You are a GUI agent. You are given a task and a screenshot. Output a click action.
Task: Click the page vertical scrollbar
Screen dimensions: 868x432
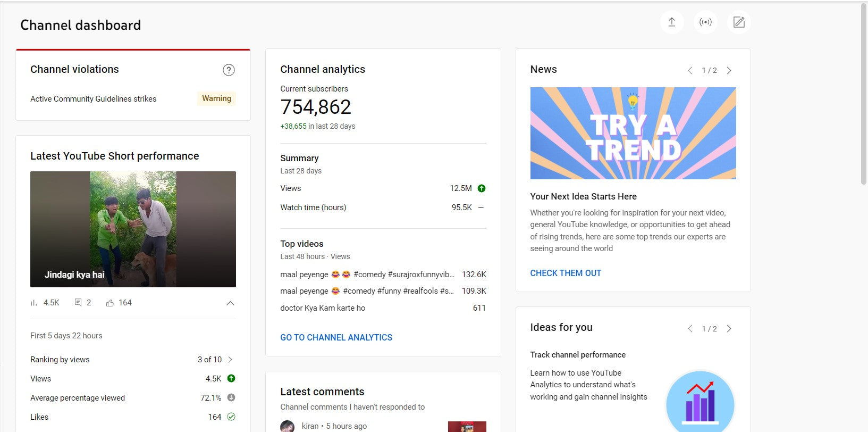pos(864,96)
